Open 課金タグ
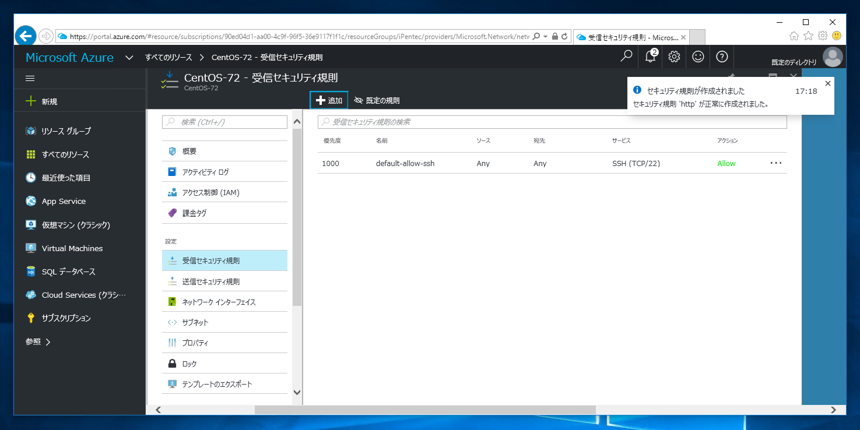This screenshot has height=430, width=860. [225, 213]
